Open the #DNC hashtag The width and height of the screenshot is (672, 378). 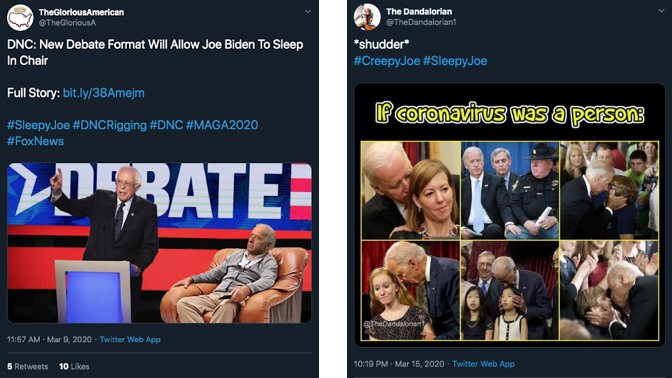tap(166, 125)
